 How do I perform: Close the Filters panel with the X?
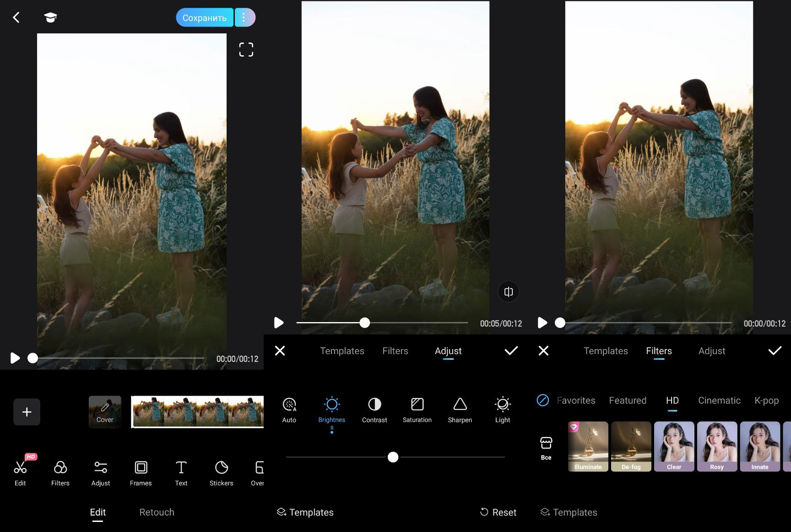543,351
